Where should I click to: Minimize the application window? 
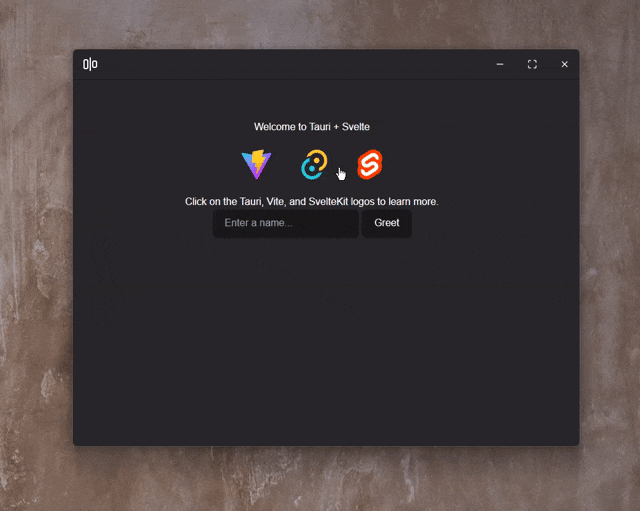click(500, 64)
